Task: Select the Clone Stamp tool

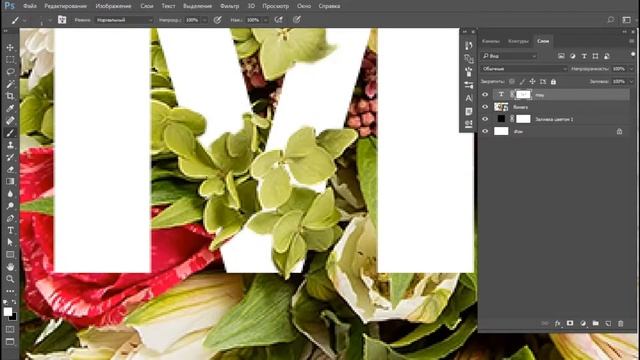Action: click(10, 145)
